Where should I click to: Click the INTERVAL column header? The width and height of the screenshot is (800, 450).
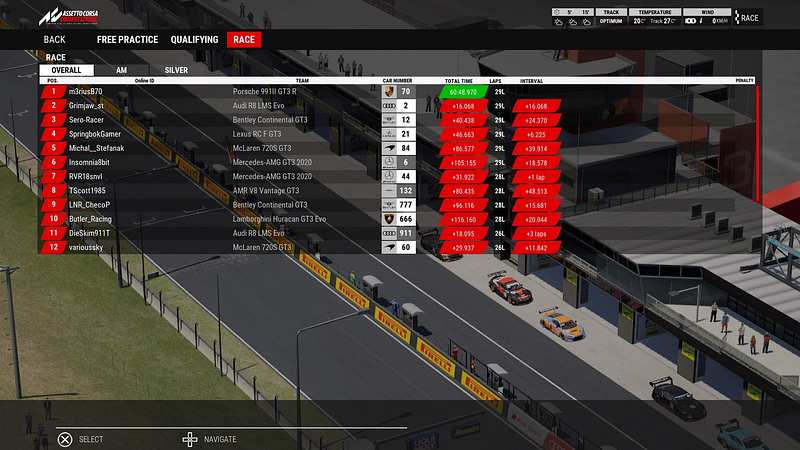[x=531, y=81]
